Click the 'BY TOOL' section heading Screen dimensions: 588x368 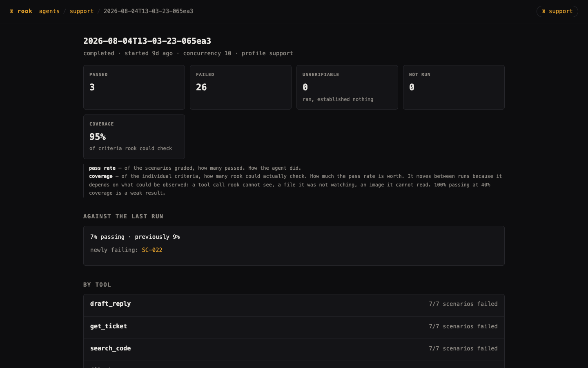pos(97,285)
